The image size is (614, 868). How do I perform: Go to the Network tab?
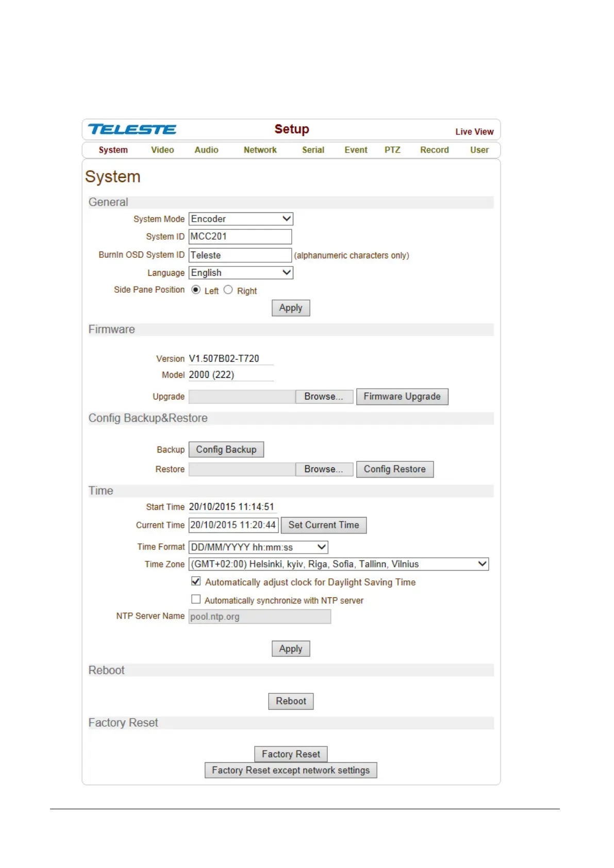click(260, 150)
